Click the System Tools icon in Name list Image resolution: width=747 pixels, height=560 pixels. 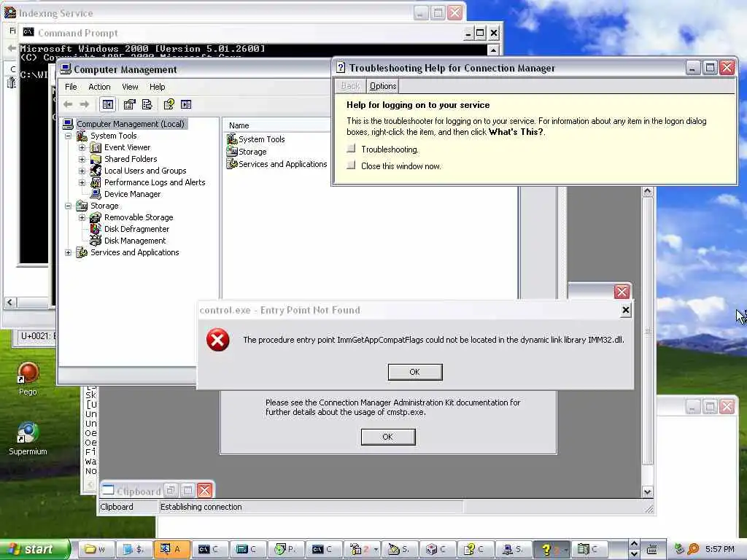[x=232, y=139]
